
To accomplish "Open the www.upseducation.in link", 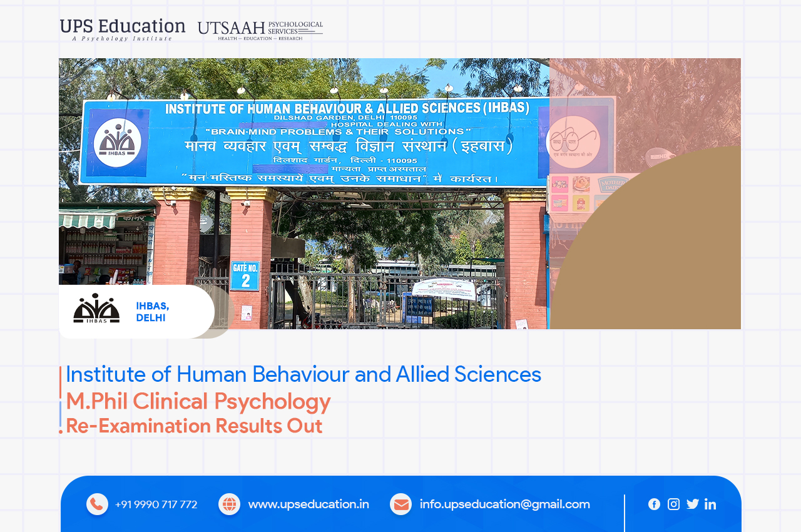I will [x=309, y=504].
